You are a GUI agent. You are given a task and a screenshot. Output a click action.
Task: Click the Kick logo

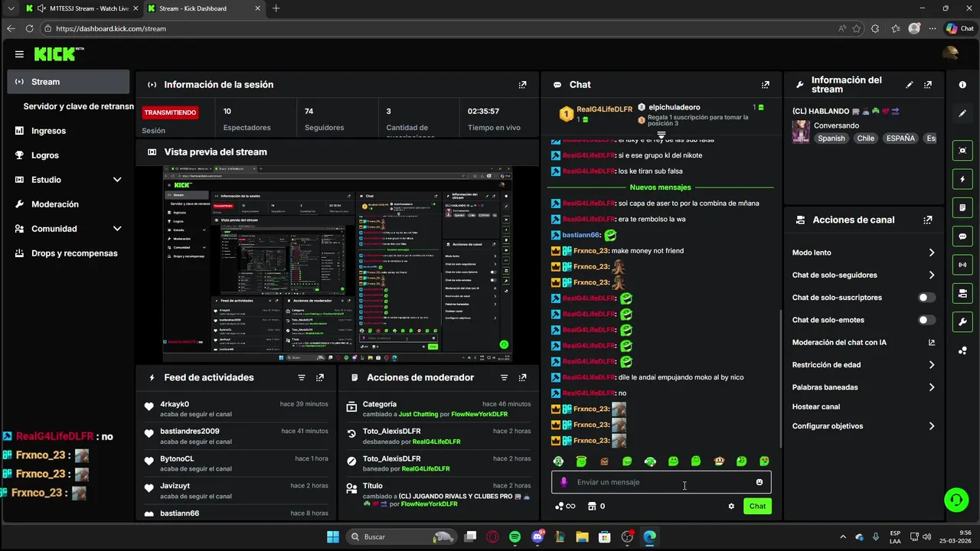55,54
